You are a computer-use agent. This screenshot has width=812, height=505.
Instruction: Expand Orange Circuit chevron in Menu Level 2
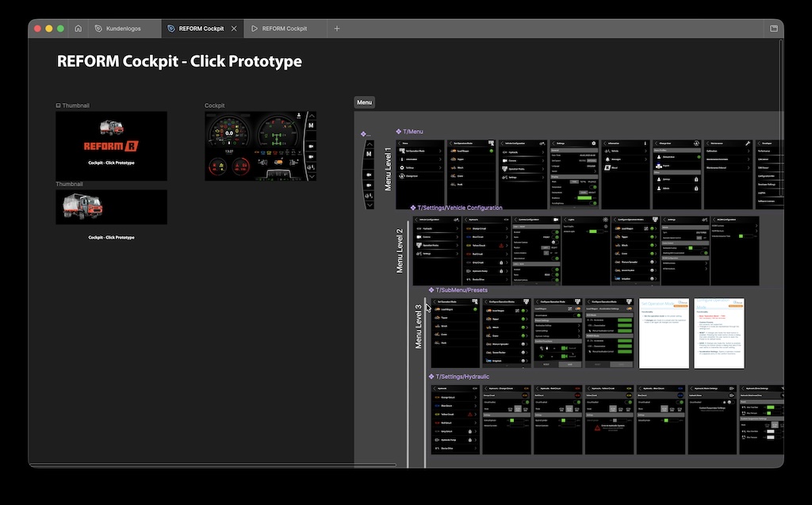coord(507,228)
